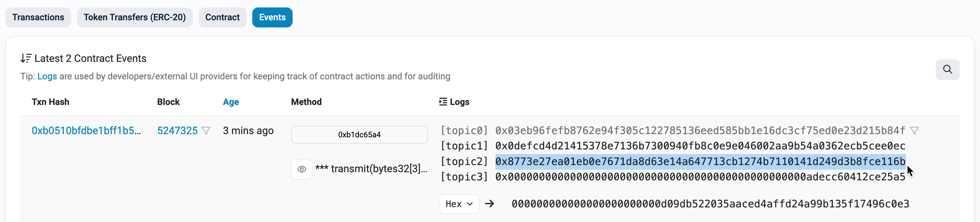Click the Txn Hash column header
The height and width of the screenshot is (222, 980).
[50, 102]
